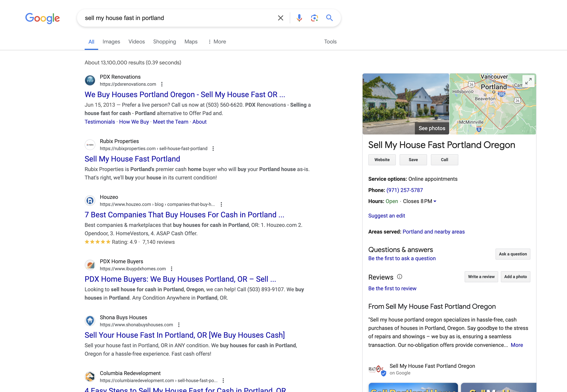Open Google Lens image search icon
This screenshot has width=567, height=392.
(314, 18)
